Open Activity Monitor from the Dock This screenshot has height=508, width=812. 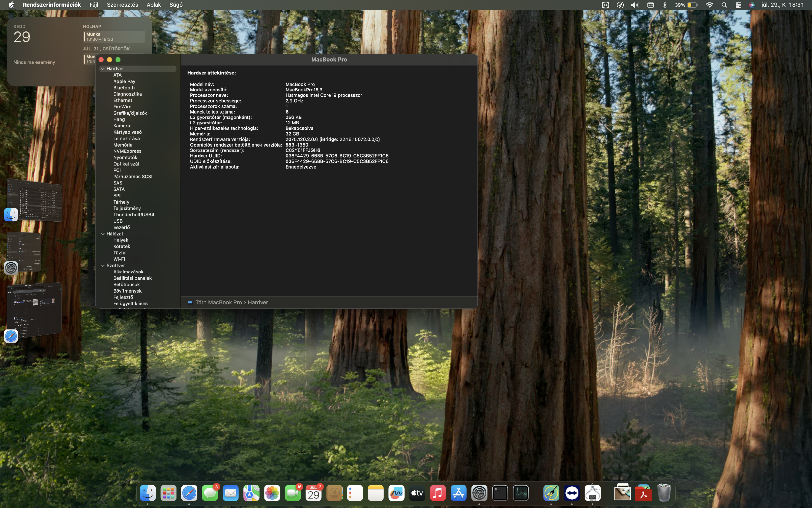coord(521,493)
